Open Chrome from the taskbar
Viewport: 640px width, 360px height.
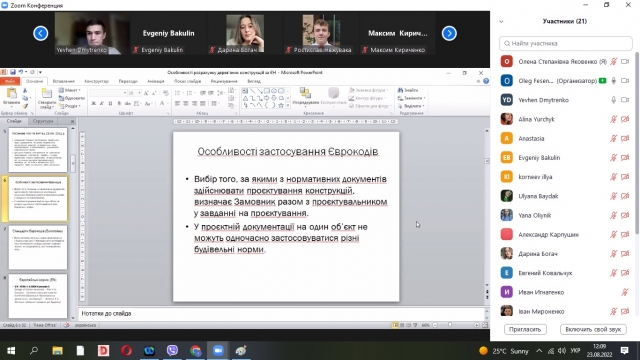[x=196, y=351]
